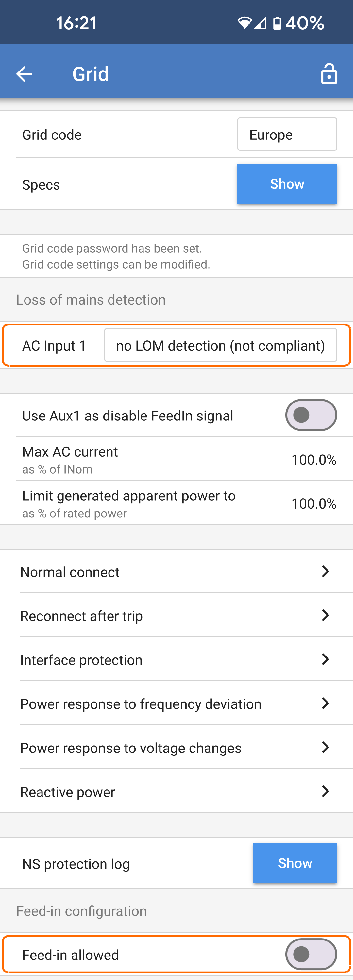353x980 pixels.
Task: Disable Use Aux1 as disable FeedIn signal
Action: coord(311,415)
